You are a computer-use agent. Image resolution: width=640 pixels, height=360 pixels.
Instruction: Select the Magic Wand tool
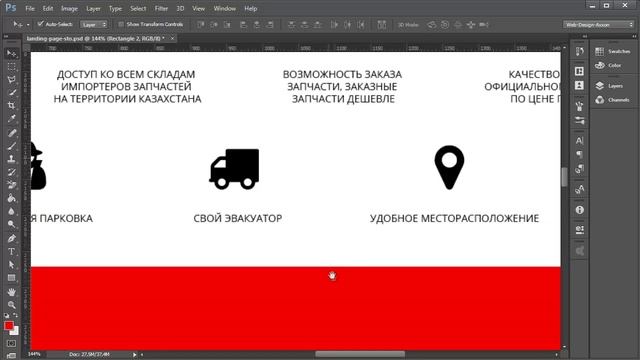coord(11,92)
